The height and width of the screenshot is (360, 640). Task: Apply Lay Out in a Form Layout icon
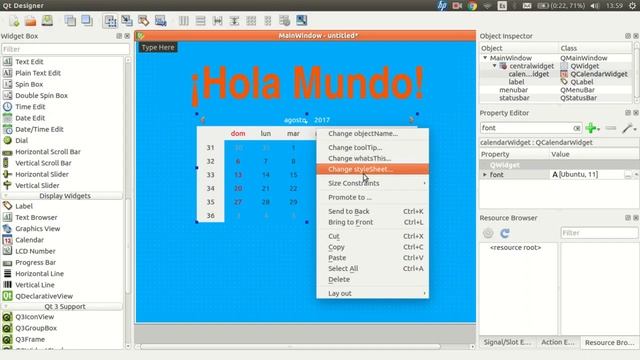pos(268,20)
